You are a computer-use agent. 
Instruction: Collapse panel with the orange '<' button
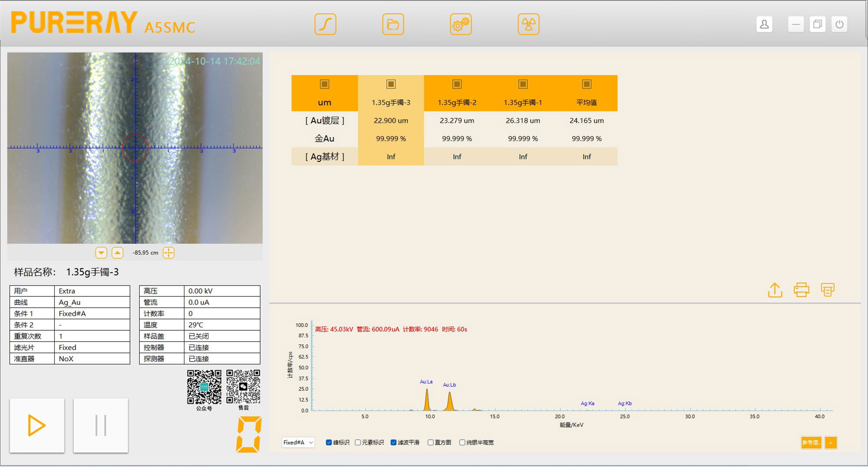pyautogui.click(x=831, y=442)
